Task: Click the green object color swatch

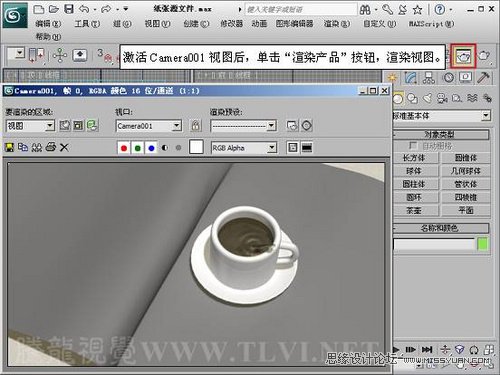Action: coord(483,244)
